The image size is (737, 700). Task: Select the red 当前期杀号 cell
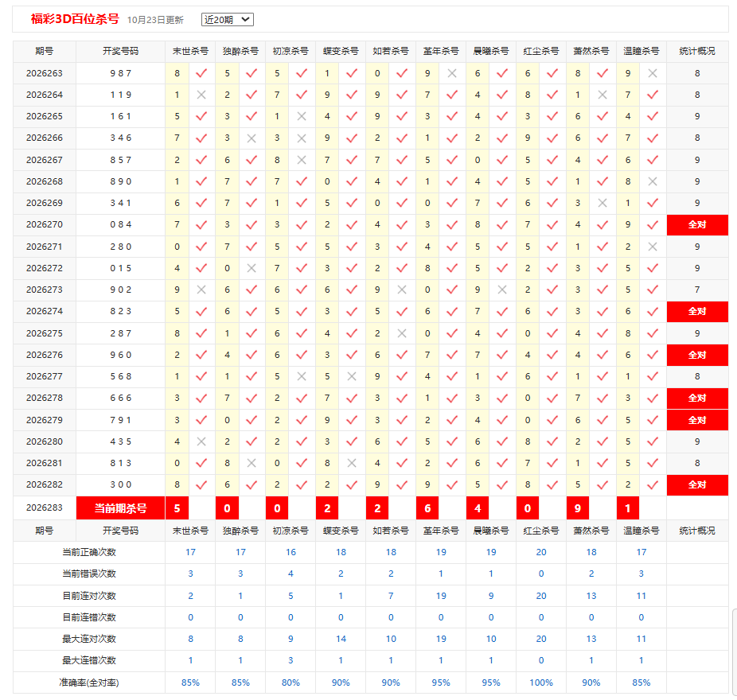[120, 508]
